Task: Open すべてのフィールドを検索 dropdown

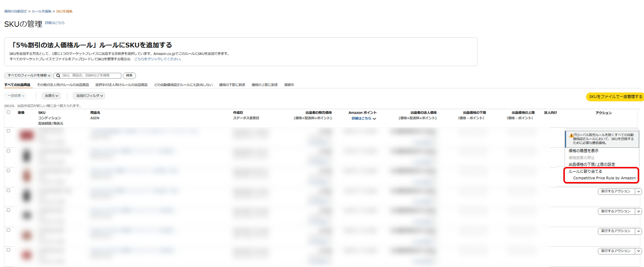Action: (28, 75)
